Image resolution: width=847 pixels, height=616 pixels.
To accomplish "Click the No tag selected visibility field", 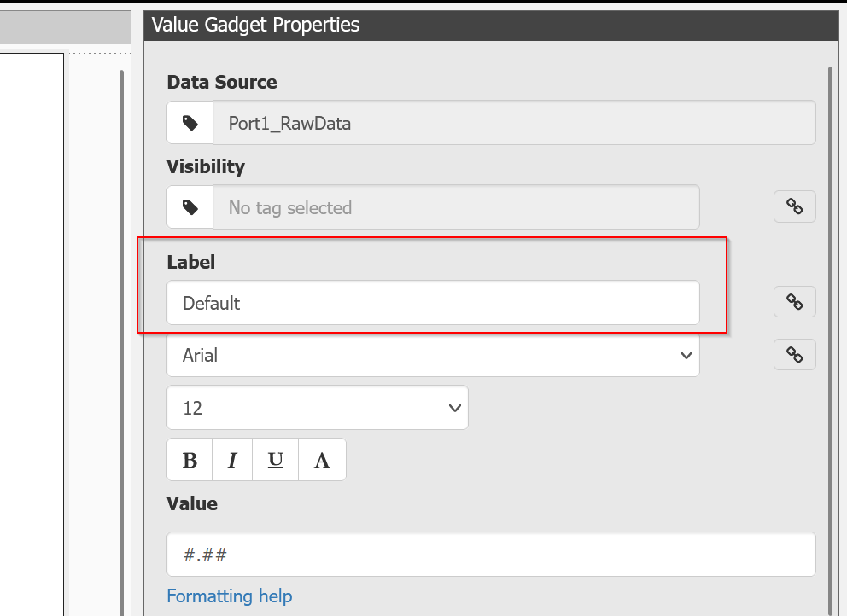I will click(x=456, y=207).
